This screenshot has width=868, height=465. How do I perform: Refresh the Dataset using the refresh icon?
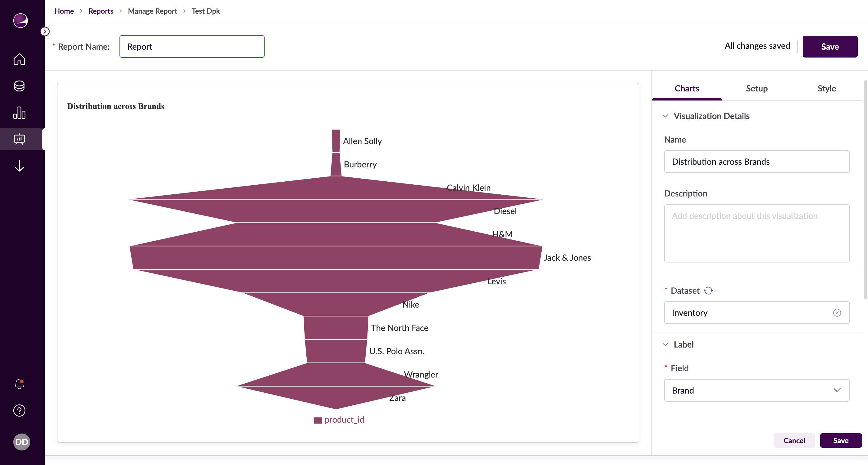709,290
